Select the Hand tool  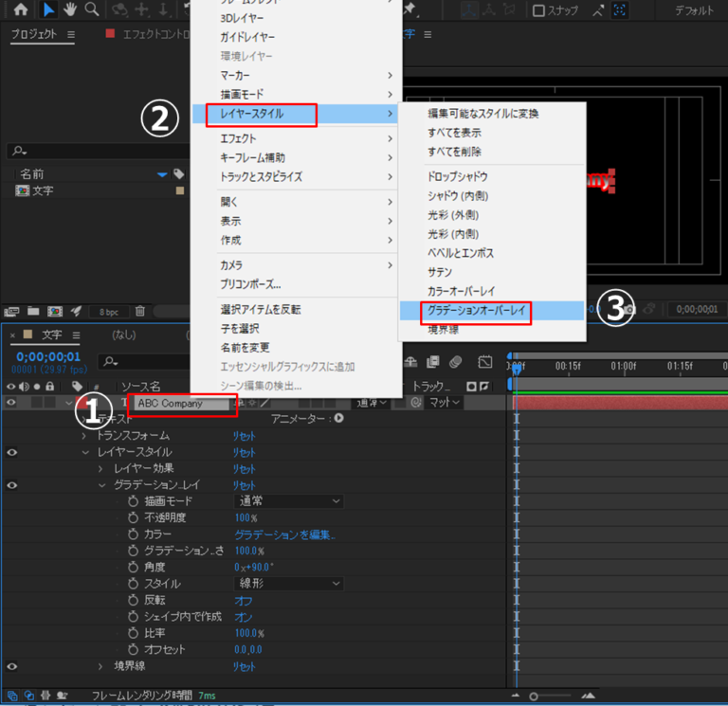(x=70, y=9)
